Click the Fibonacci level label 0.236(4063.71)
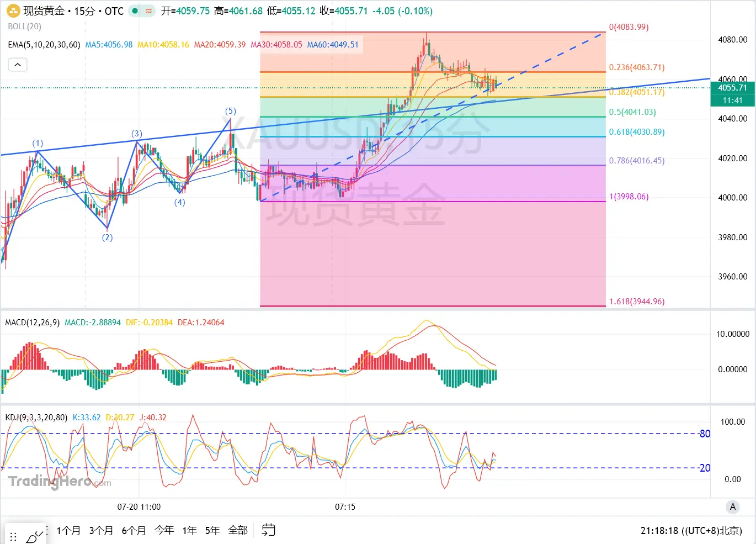This screenshot has height=544, width=756. pos(637,67)
